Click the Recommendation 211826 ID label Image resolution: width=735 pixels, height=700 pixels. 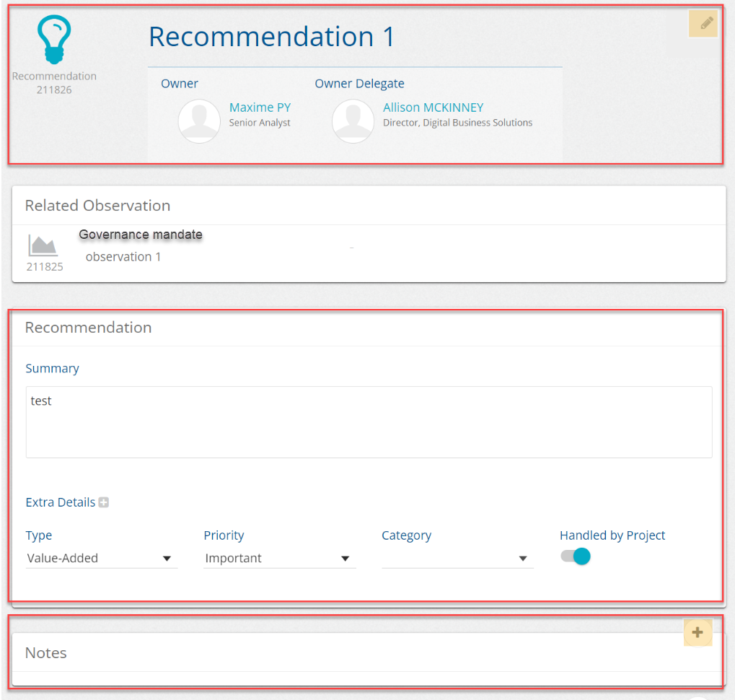click(x=54, y=83)
